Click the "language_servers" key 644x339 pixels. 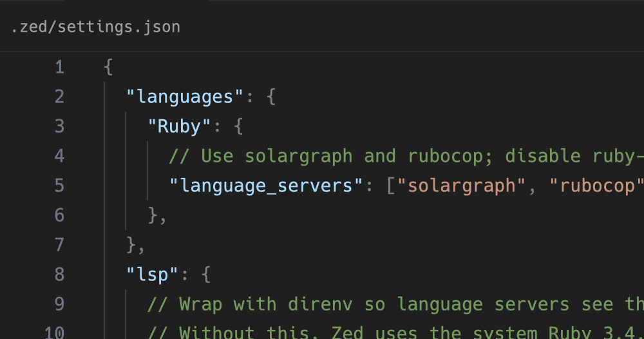[261, 186]
